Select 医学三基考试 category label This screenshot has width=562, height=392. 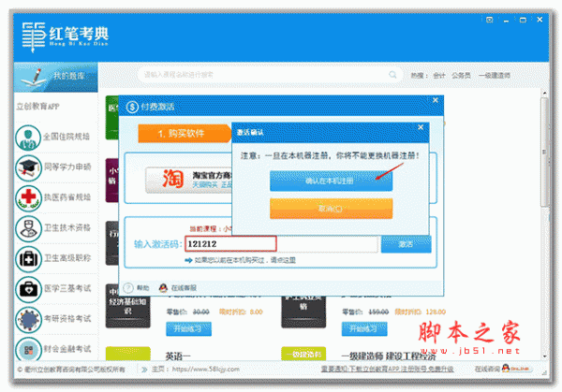pyautogui.click(x=67, y=288)
